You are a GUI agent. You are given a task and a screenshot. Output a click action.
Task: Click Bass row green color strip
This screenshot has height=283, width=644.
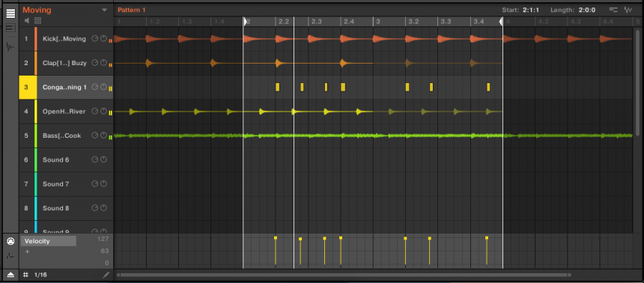coord(36,136)
